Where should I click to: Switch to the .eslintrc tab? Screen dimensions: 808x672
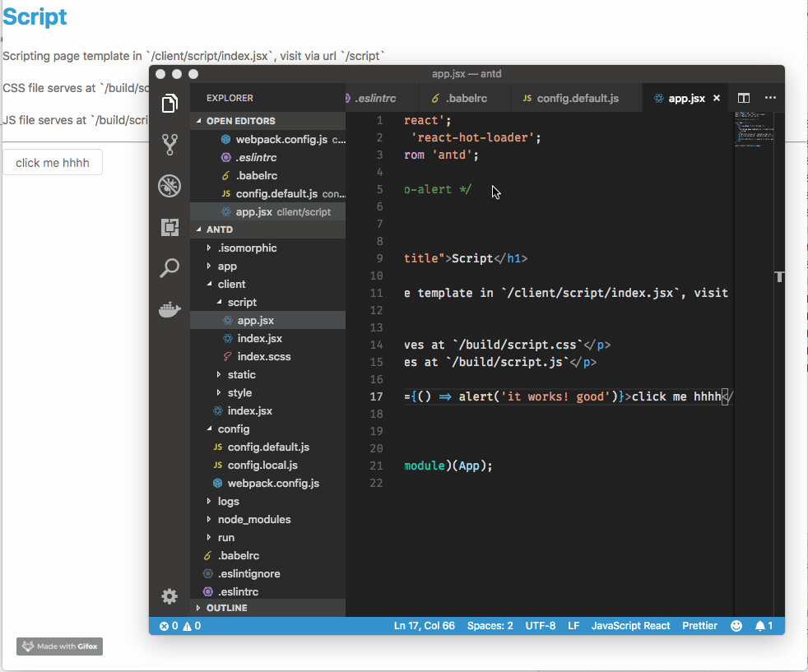click(382, 98)
